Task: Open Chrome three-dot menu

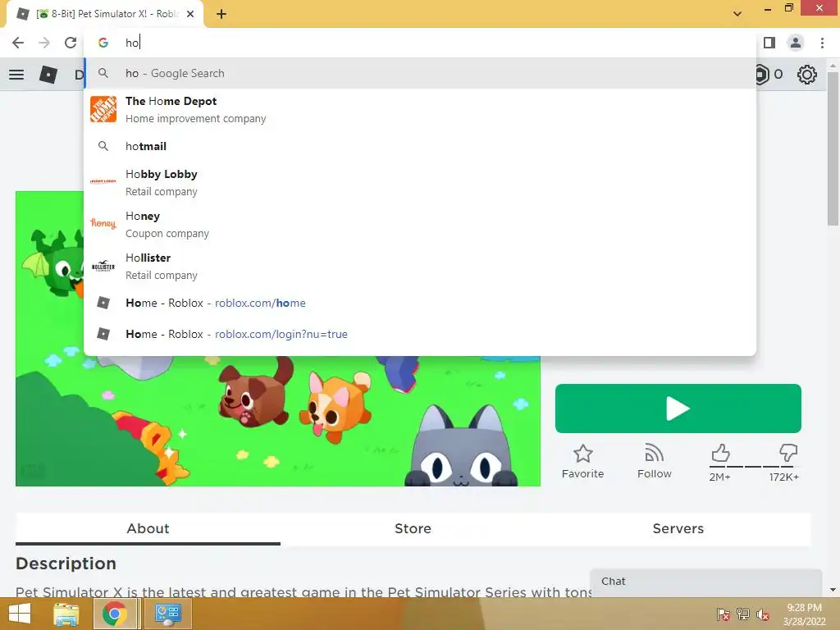Action: click(x=822, y=43)
